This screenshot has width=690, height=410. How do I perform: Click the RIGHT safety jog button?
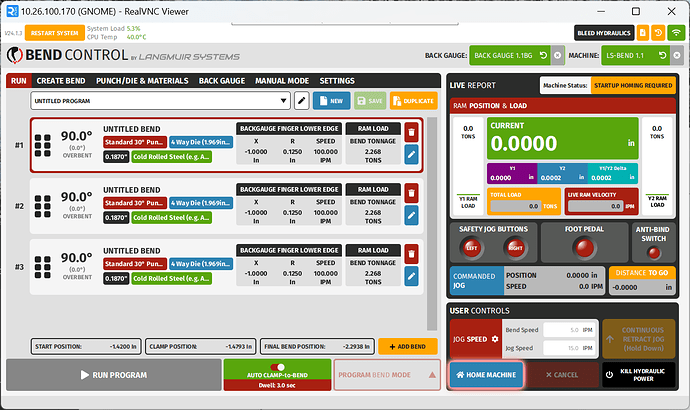[x=515, y=248]
